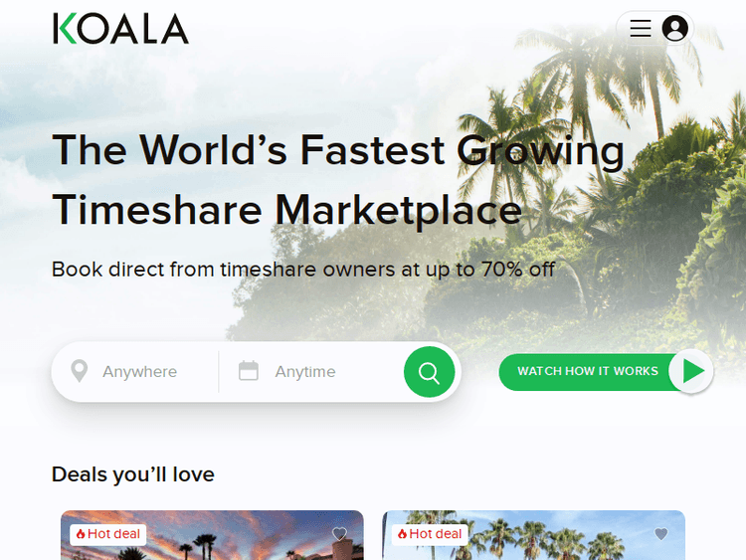Click the flame icon on second deal
Image resolution: width=746 pixels, height=560 pixels.
pyautogui.click(x=402, y=534)
